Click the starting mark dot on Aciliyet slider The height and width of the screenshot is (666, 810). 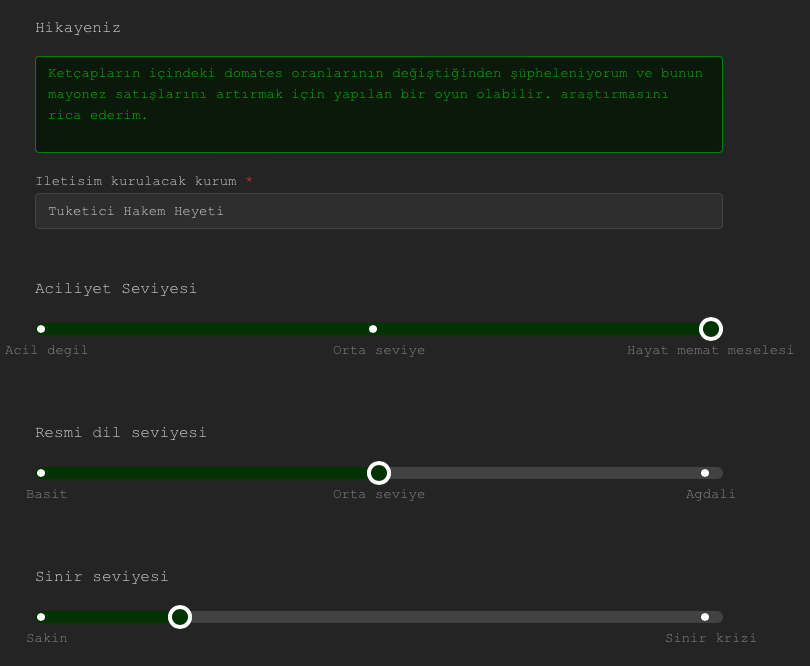41,329
